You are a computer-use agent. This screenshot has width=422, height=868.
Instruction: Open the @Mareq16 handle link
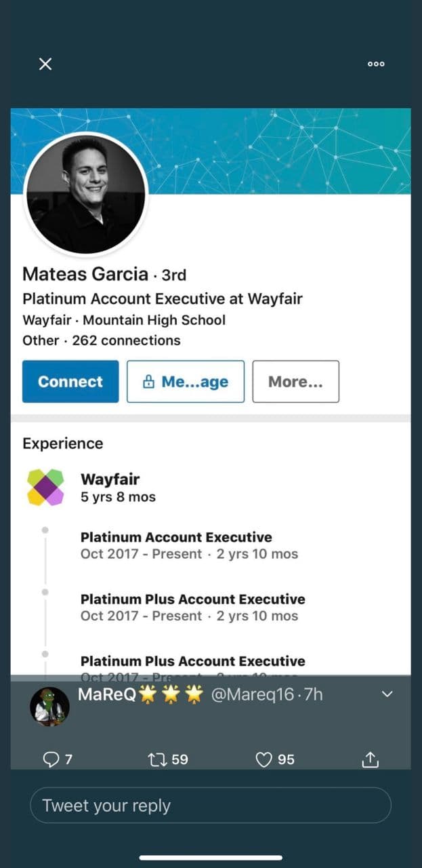tap(251, 694)
